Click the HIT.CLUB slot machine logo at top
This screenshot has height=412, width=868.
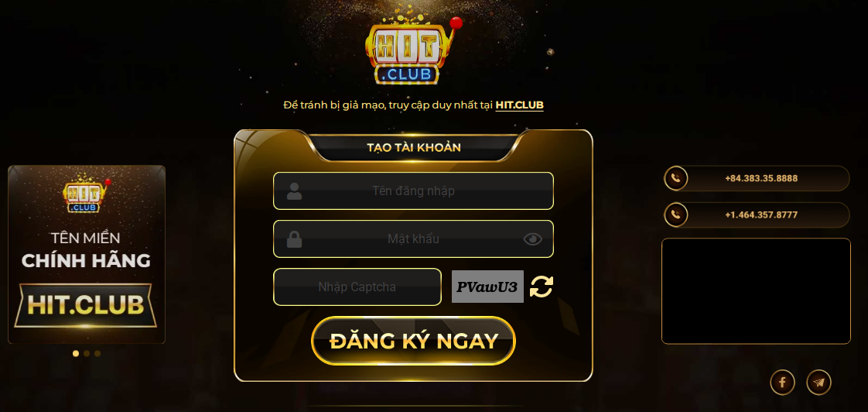[x=410, y=51]
